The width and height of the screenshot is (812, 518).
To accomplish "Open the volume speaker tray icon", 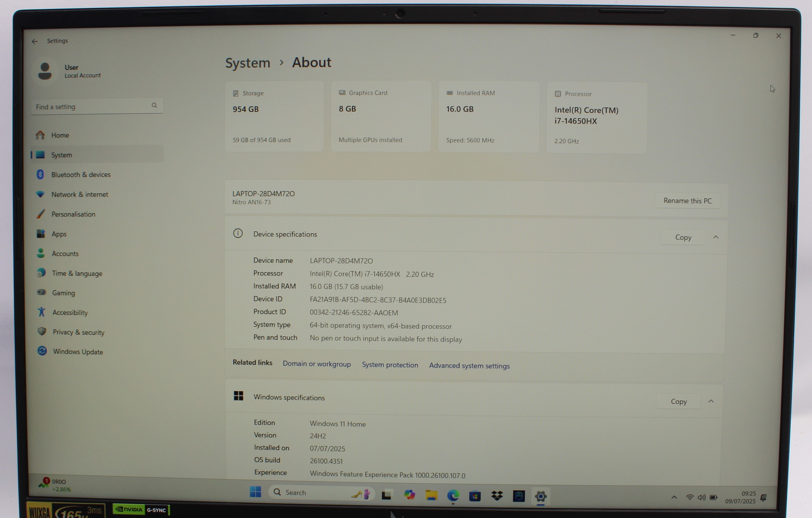I will point(702,498).
